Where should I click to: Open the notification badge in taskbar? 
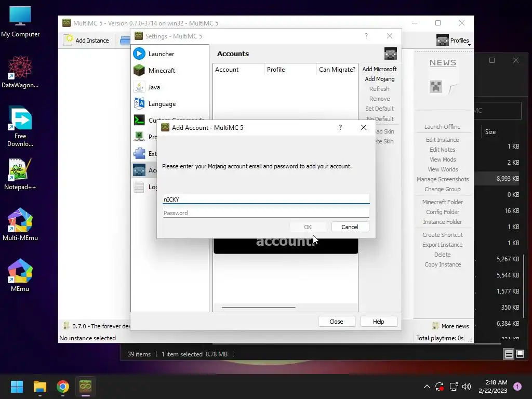[x=517, y=387]
